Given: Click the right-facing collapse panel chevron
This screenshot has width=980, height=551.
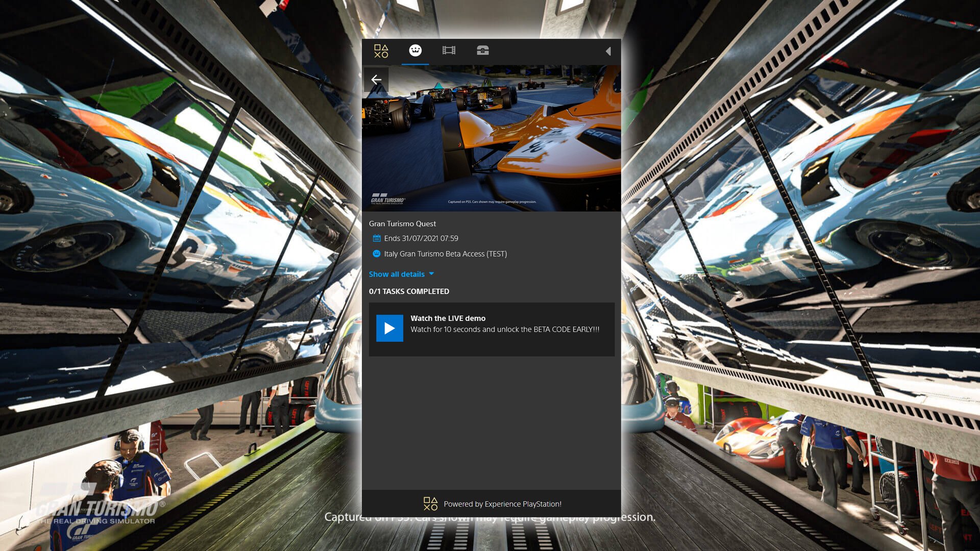Looking at the screenshot, I should point(608,51).
